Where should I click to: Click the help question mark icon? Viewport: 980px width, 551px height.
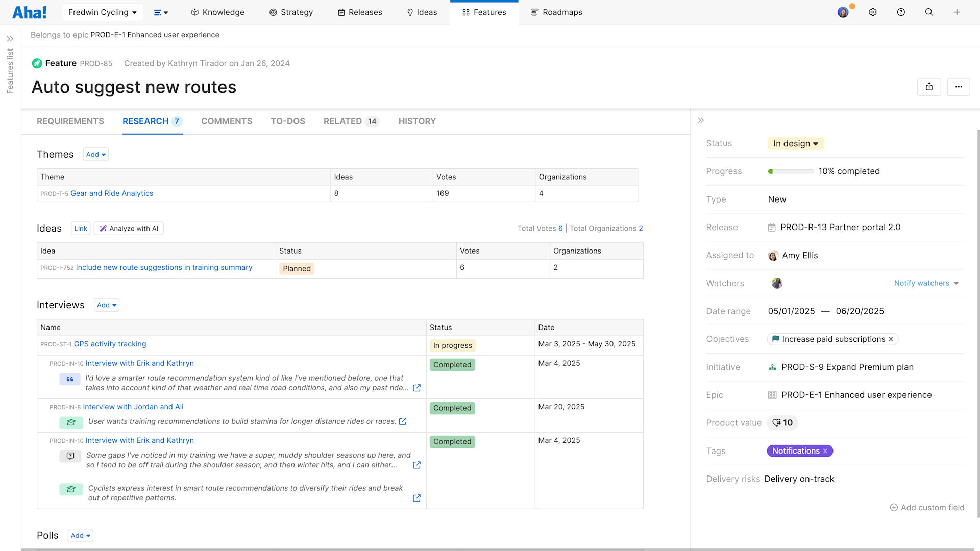click(901, 12)
